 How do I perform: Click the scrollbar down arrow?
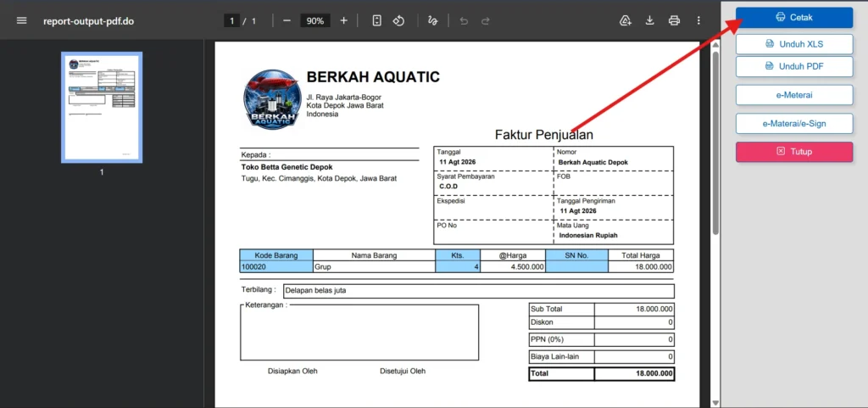click(715, 402)
